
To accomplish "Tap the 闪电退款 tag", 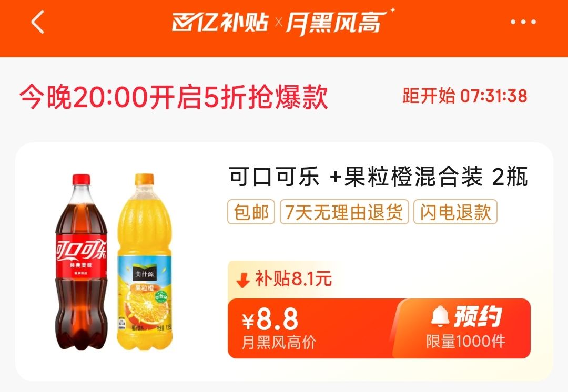I will click(x=455, y=212).
